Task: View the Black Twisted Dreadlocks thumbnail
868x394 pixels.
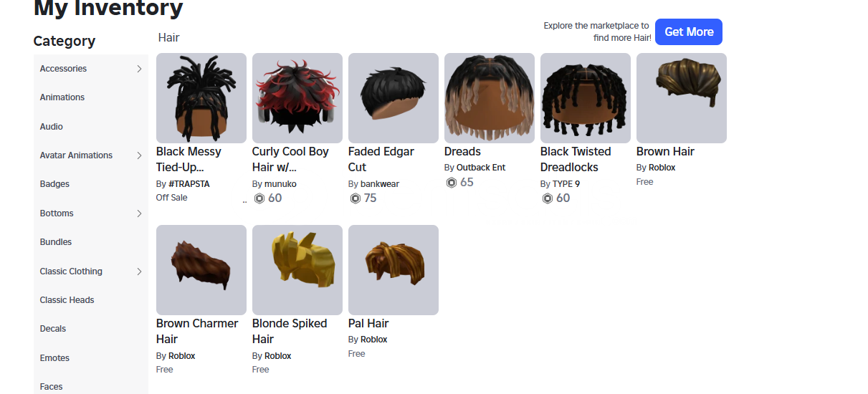Action: coord(586,98)
